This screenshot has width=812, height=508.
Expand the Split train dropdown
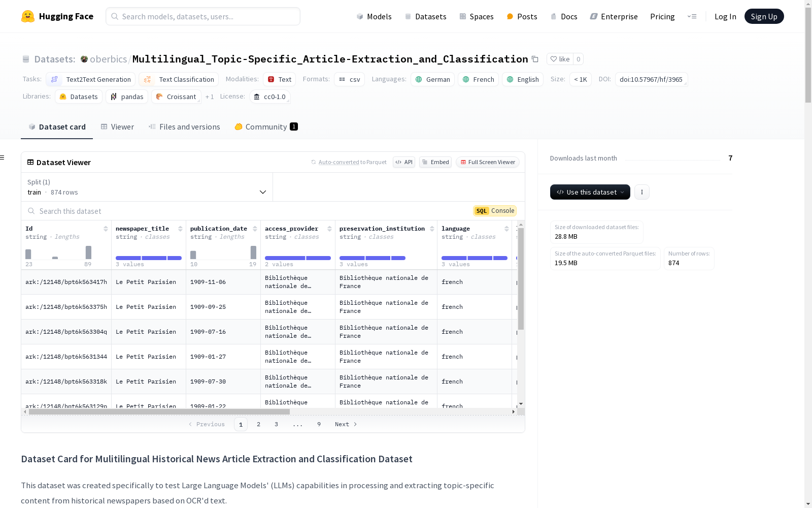147,187
